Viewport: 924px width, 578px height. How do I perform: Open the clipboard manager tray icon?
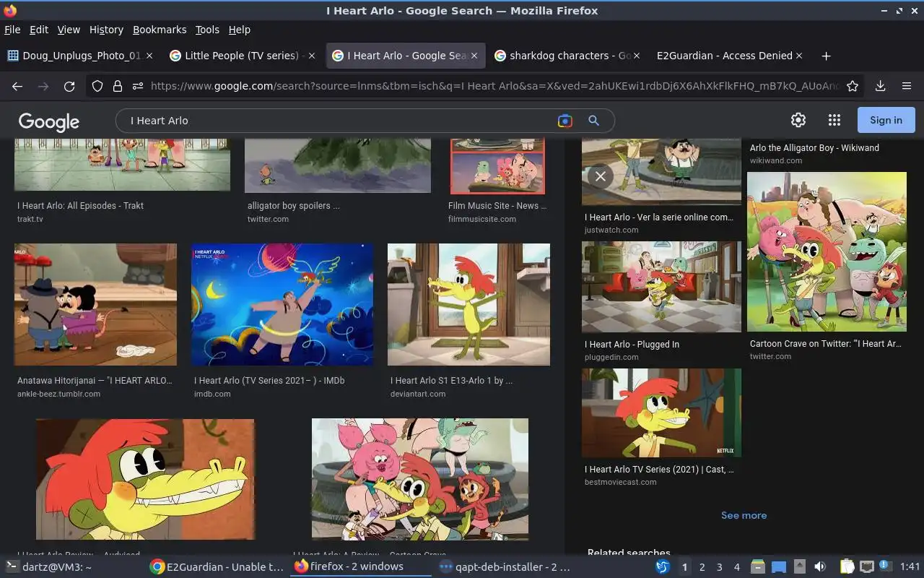[x=847, y=567]
